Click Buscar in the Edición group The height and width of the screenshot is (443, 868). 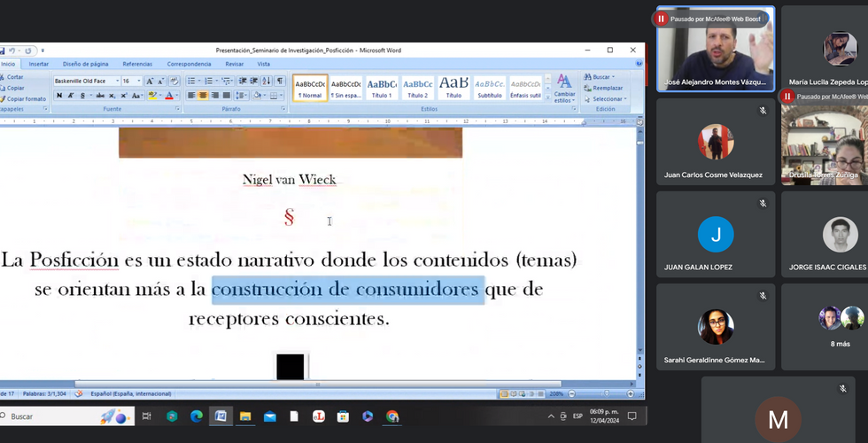599,77
